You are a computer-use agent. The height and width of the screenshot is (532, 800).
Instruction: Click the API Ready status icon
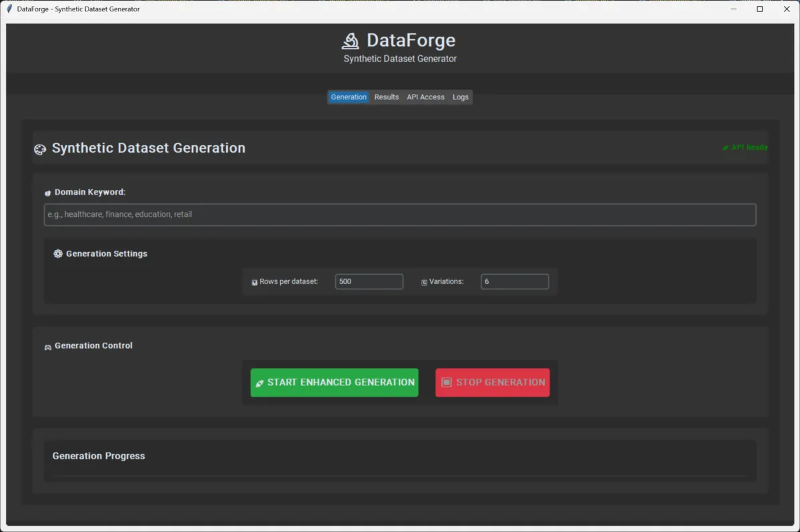pyautogui.click(x=725, y=148)
